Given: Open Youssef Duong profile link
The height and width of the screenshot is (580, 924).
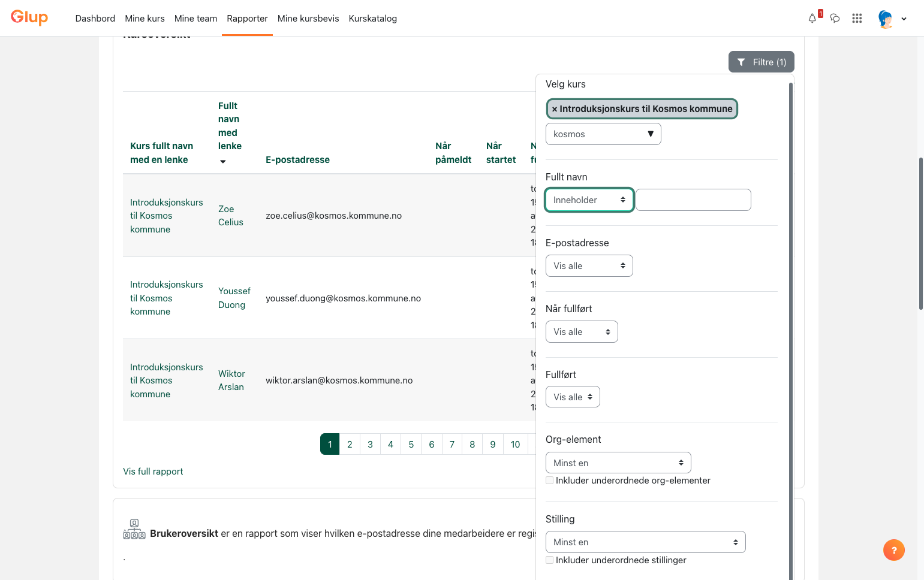Looking at the screenshot, I should click(234, 298).
